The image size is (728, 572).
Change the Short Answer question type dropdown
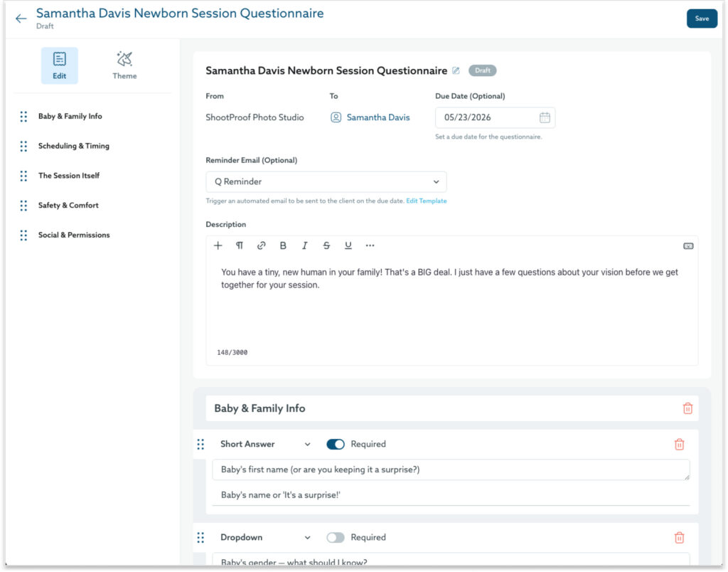click(x=265, y=444)
